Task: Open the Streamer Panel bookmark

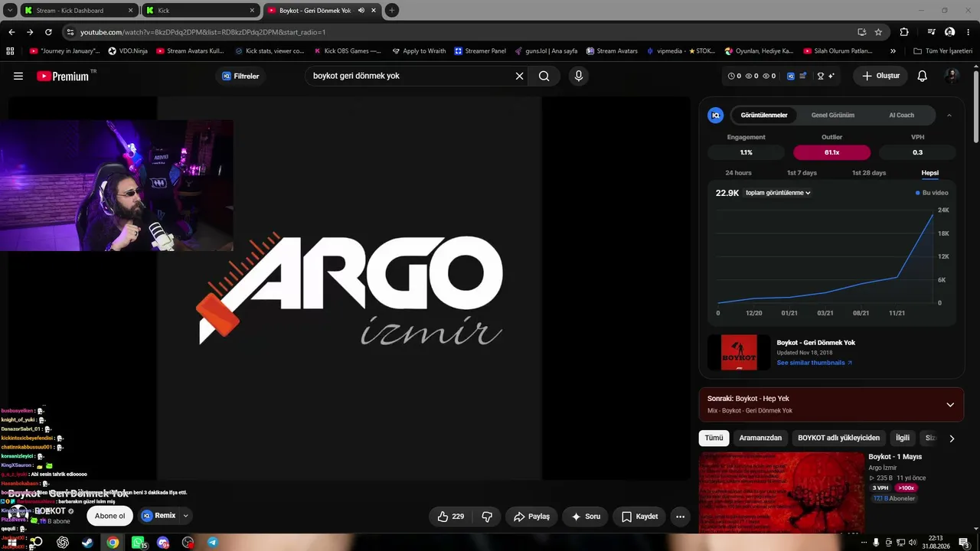Action: 480,51
